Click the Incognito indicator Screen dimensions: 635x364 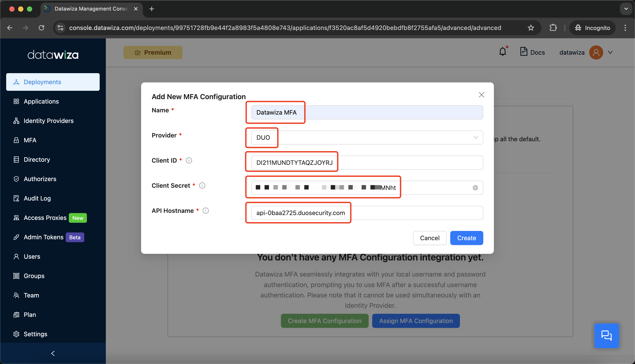[592, 28]
